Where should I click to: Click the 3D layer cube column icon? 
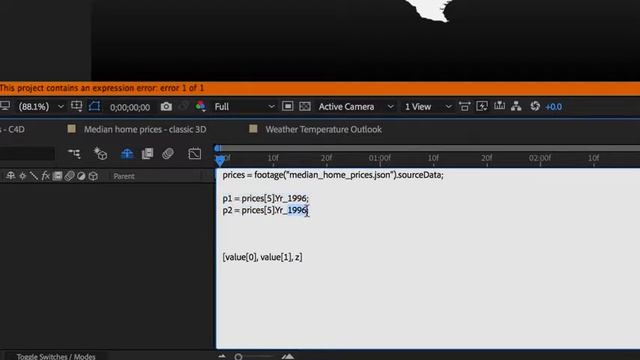(x=93, y=176)
